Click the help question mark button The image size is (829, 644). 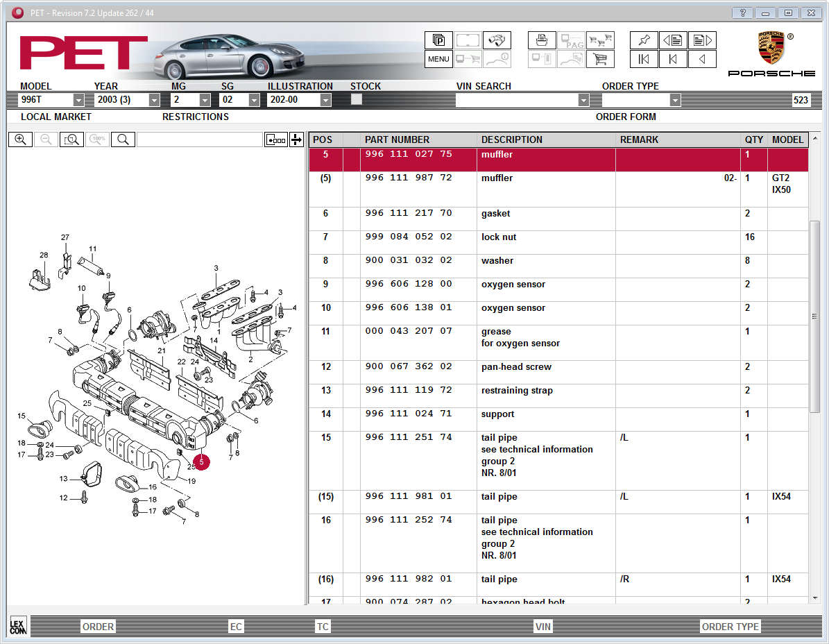742,12
